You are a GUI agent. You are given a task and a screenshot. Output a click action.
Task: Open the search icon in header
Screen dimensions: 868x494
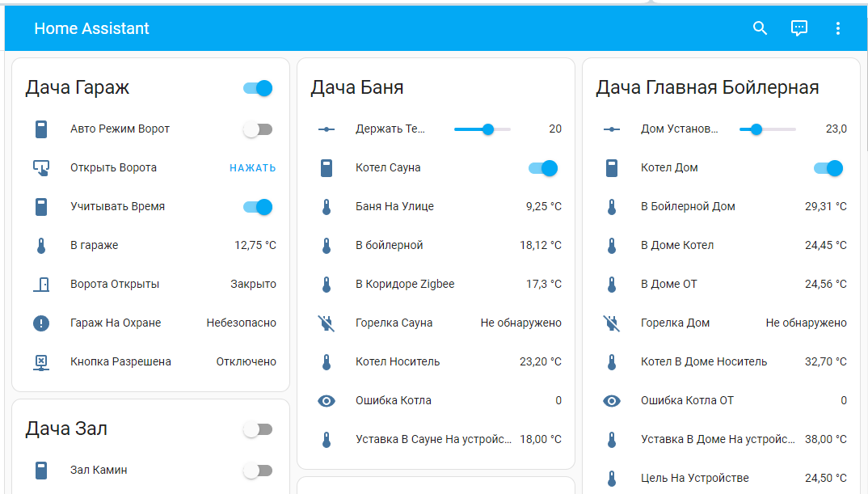point(760,28)
